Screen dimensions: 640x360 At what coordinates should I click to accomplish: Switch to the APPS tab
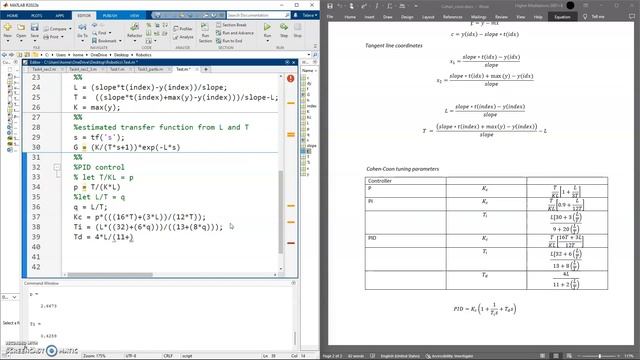[60, 16]
